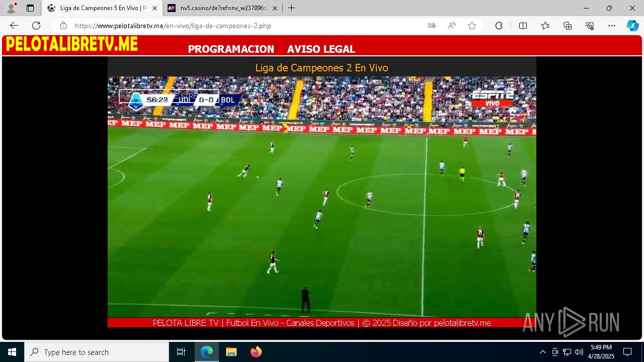The width and height of the screenshot is (644, 362).
Task: Open Firefox from taskbar
Action: [256, 352]
